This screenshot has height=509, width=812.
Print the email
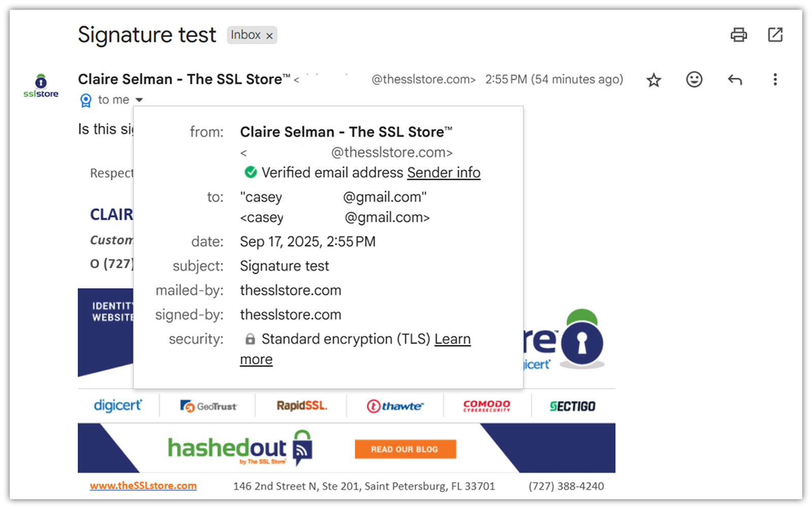coord(739,35)
